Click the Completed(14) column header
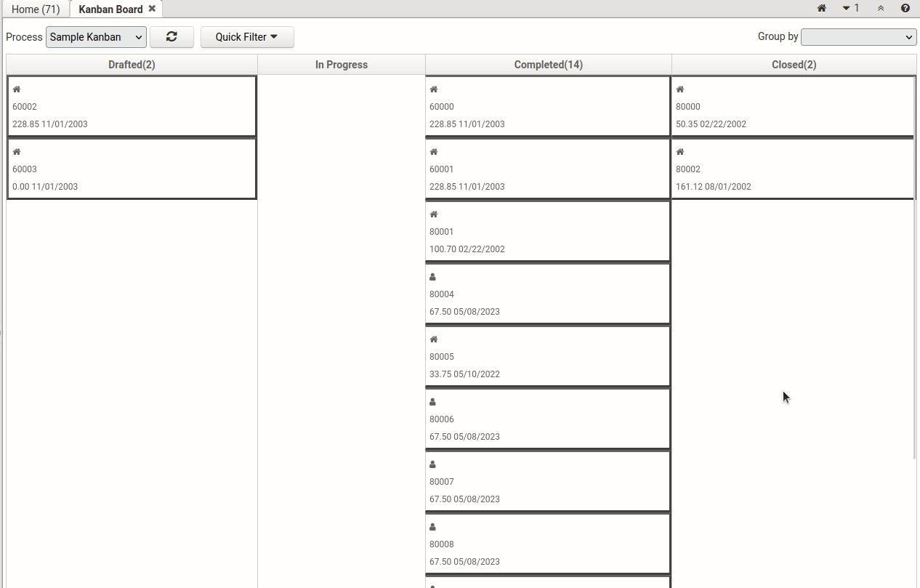The width and height of the screenshot is (920, 588). [548, 65]
